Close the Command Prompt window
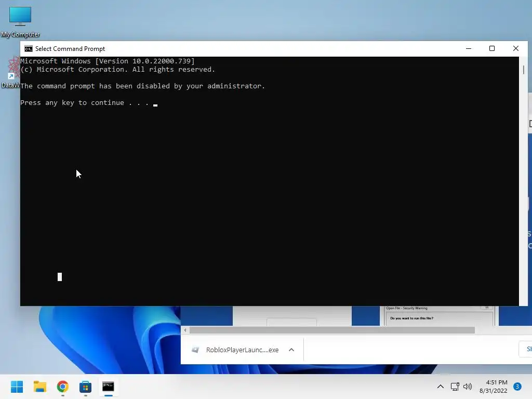 tap(516, 48)
